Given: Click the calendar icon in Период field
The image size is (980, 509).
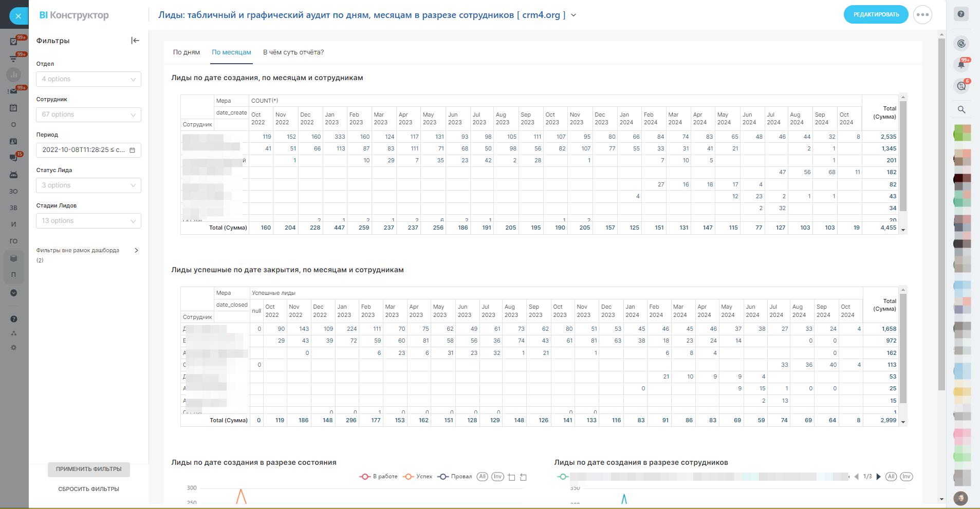Looking at the screenshot, I should click(133, 150).
